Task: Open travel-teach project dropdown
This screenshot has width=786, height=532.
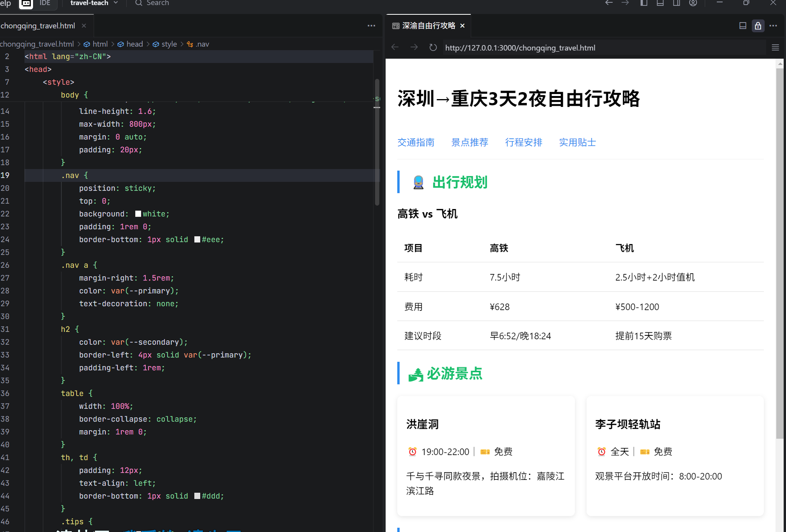Action: tap(94, 3)
